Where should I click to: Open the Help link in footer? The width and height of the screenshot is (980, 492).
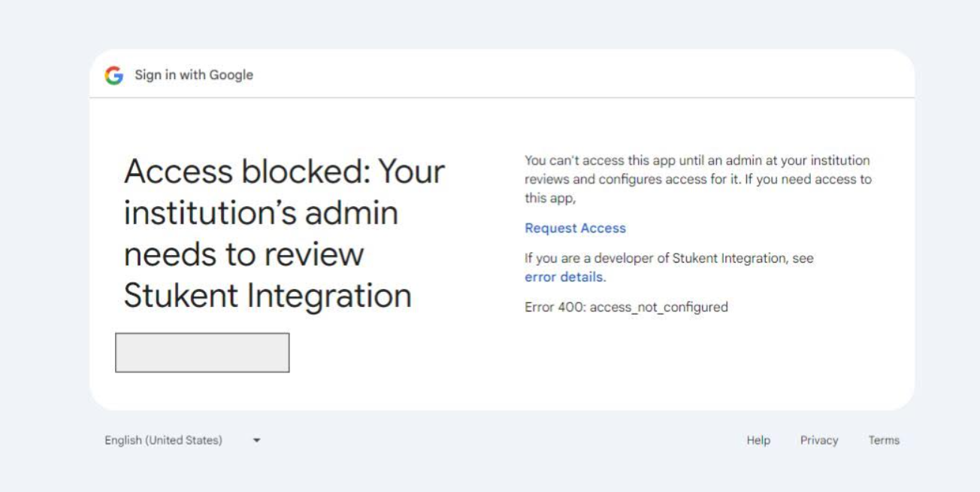[x=758, y=440]
